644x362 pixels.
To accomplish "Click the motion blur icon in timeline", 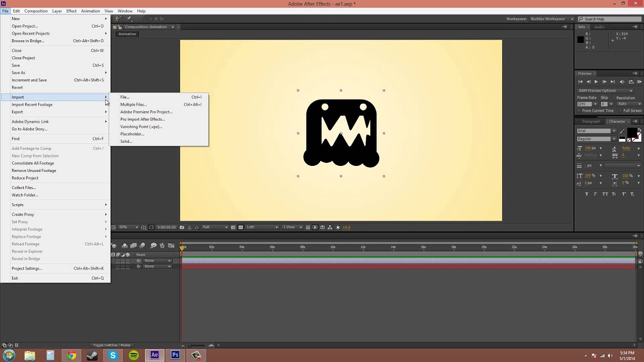I will tap(142, 245).
